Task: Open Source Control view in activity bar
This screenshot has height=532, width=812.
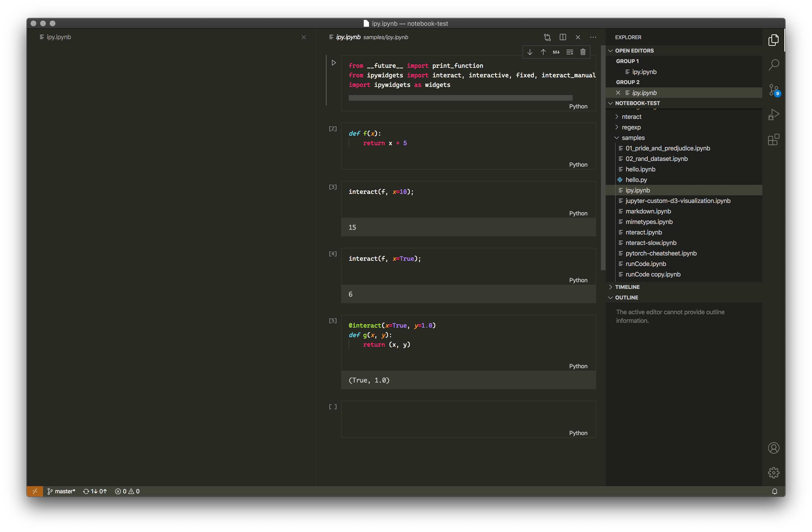Action: 774,90
